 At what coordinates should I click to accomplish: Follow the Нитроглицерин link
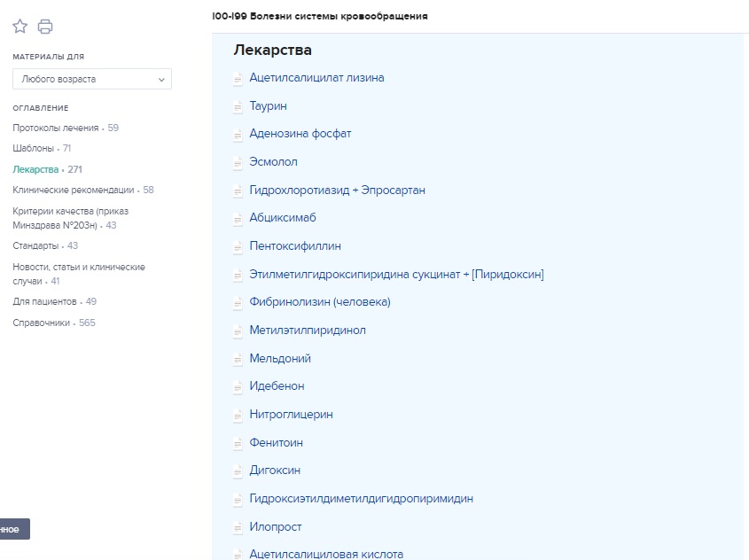(x=291, y=415)
